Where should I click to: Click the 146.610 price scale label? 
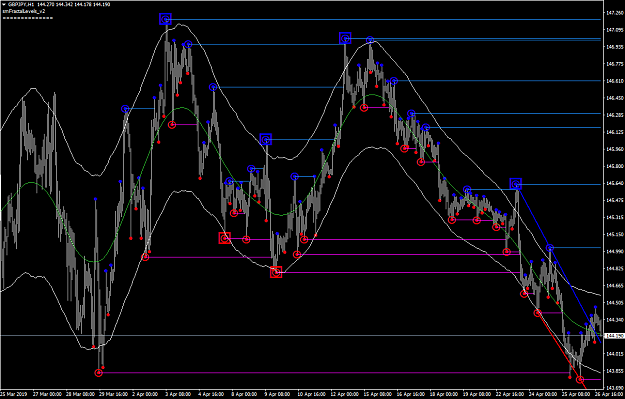[615, 81]
